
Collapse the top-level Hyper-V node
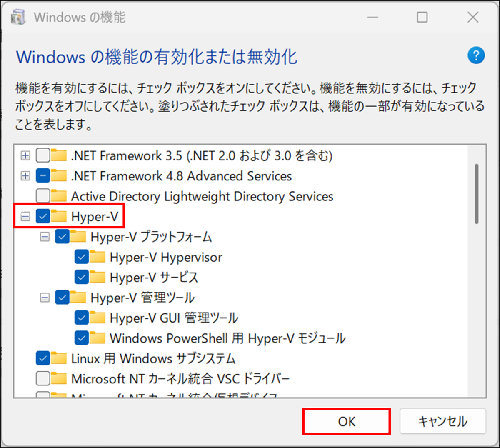pos(25,216)
